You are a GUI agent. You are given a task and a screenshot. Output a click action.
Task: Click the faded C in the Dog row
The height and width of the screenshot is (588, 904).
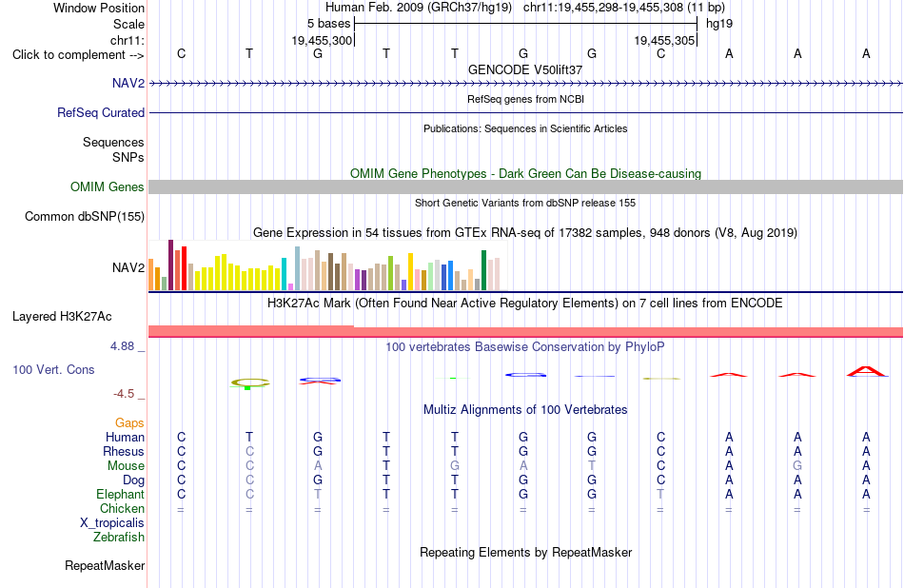coord(249,480)
